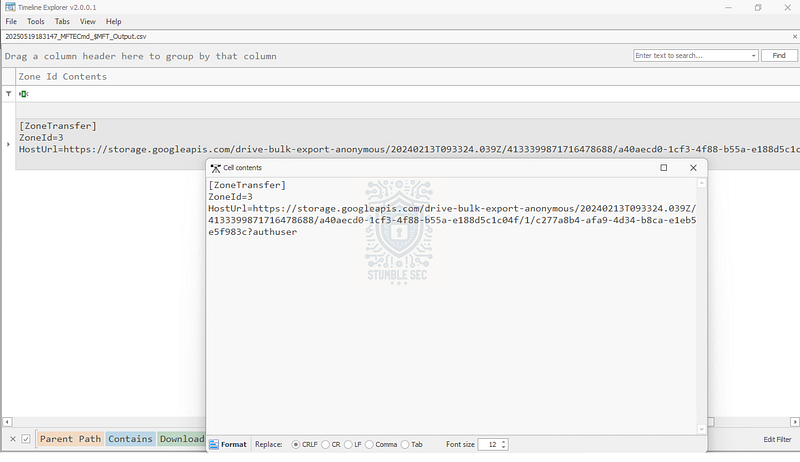The width and height of the screenshot is (800, 462).
Task: Close the MFT output csv tab
Action: [794, 37]
